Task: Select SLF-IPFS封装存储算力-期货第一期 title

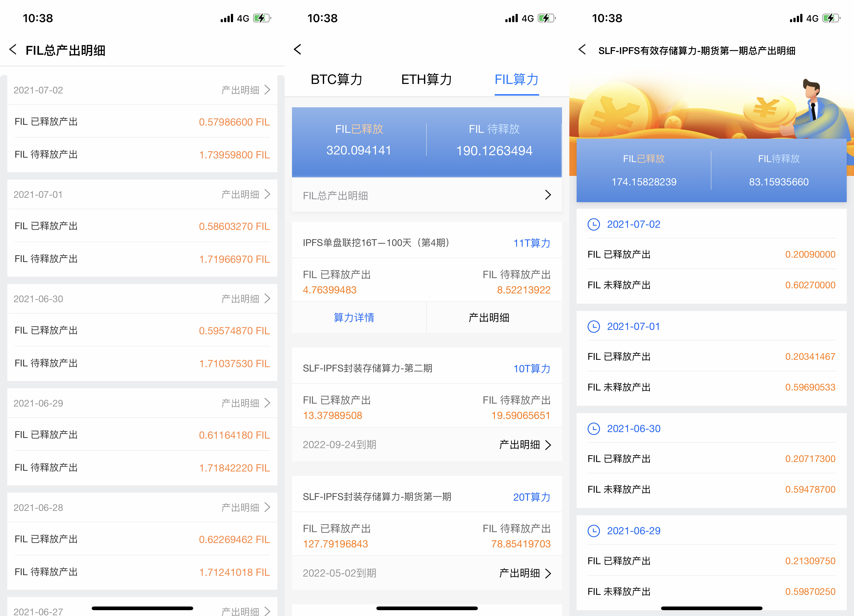Action: coord(377,497)
